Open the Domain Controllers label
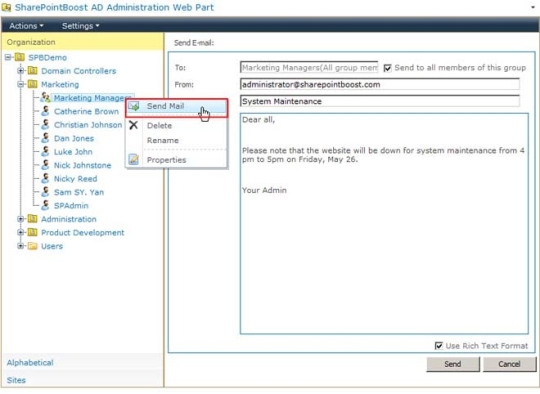Image resolution: width=540 pixels, height=394 pixels. [x=79, y=71]
